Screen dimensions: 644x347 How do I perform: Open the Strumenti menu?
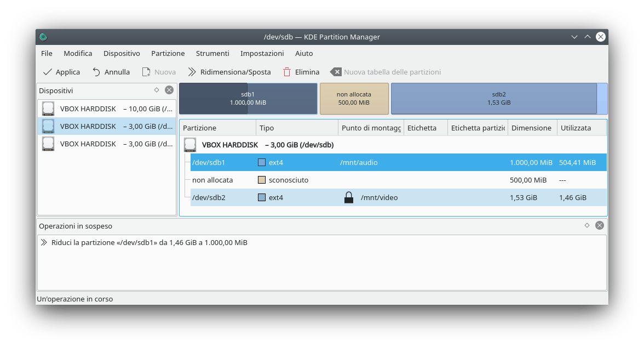(212, 53)
